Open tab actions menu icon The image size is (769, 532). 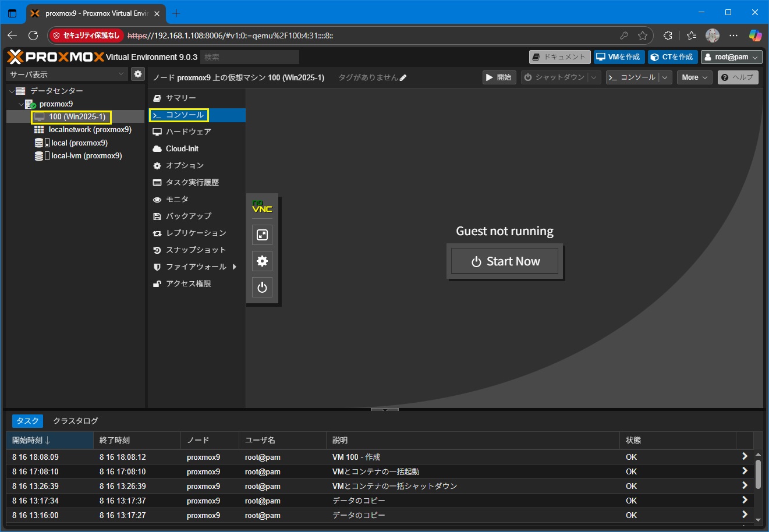click(12, 13)
